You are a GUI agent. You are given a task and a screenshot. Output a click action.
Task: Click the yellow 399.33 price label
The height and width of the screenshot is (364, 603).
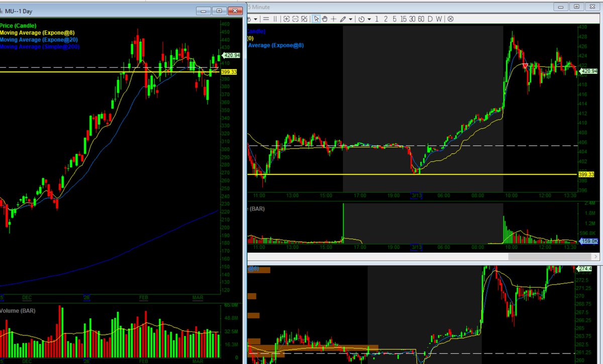(x=229, y=72)
